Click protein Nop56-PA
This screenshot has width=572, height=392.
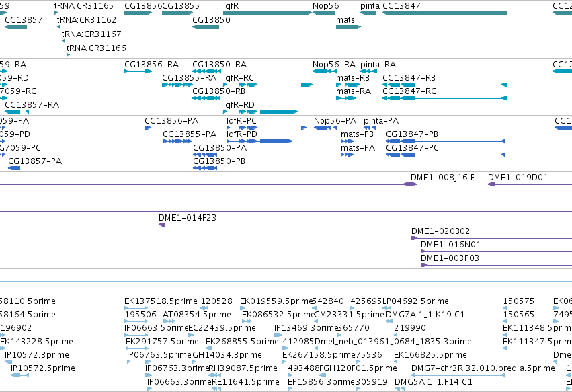[325, 128]
